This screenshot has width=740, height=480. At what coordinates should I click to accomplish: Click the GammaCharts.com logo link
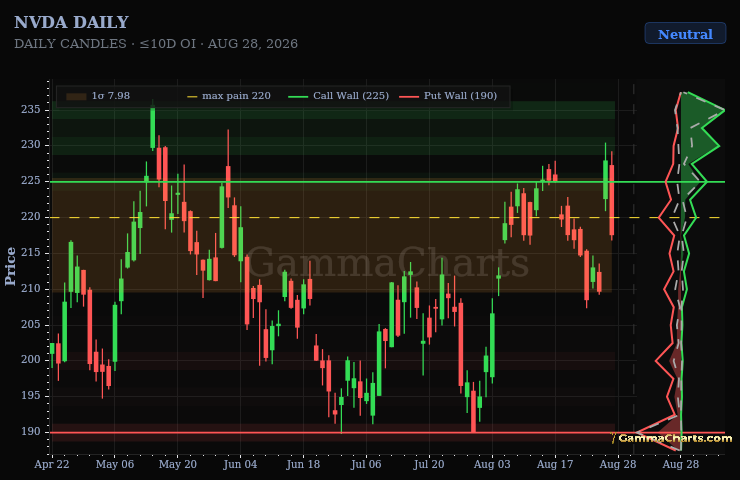pos(672,438)
